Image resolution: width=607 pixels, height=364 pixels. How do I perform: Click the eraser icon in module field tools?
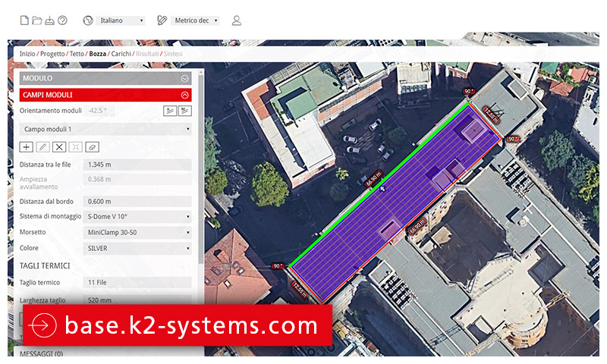pos(92,147)
